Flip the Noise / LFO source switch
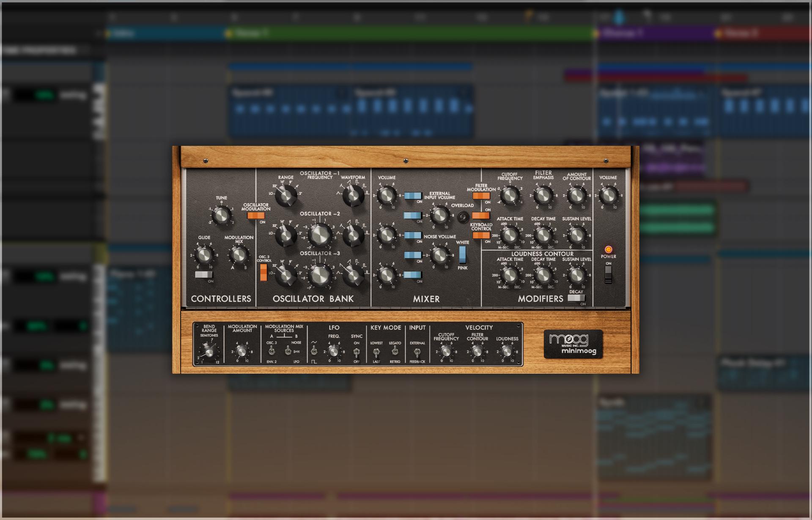The image size is (812, 520). pyautogui.click(x=288, y=351)
